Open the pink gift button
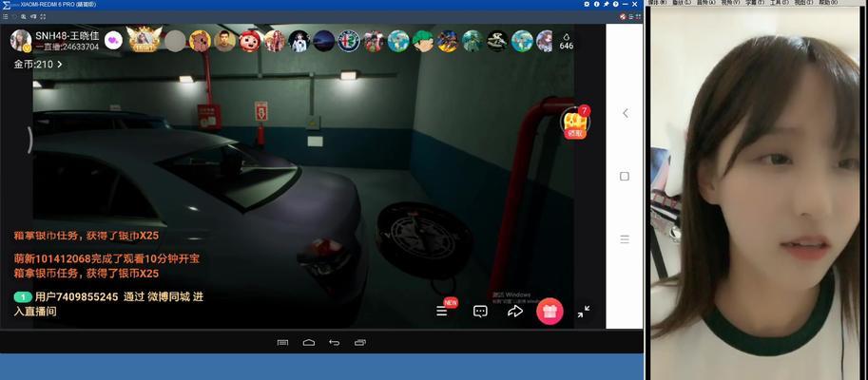 pos(550,312)
